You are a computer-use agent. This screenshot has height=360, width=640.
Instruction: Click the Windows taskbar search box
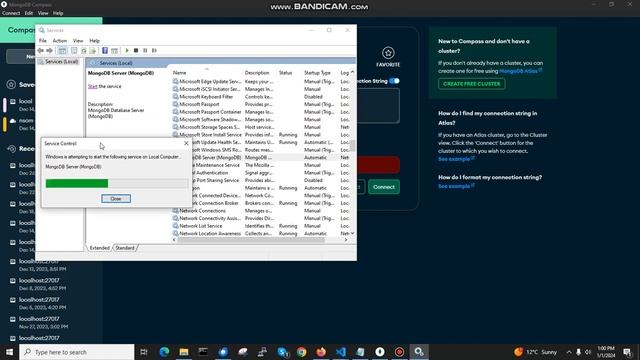click(77, 352)
